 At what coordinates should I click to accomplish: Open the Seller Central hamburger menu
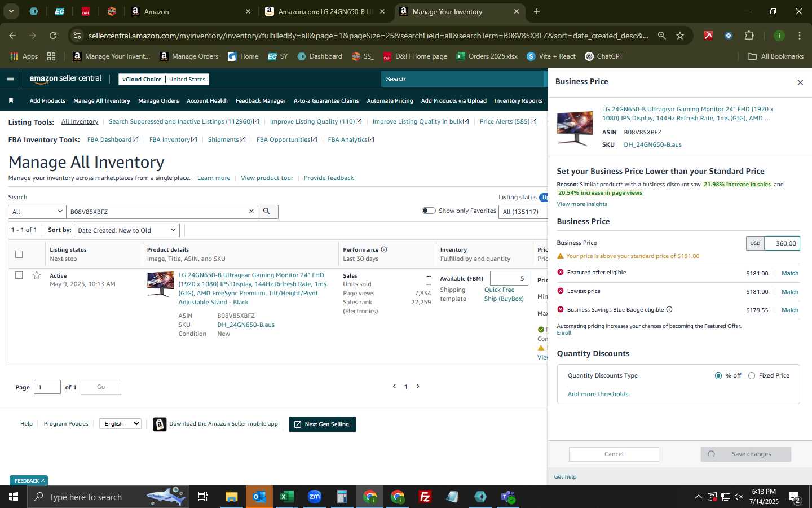click(11, 79)
